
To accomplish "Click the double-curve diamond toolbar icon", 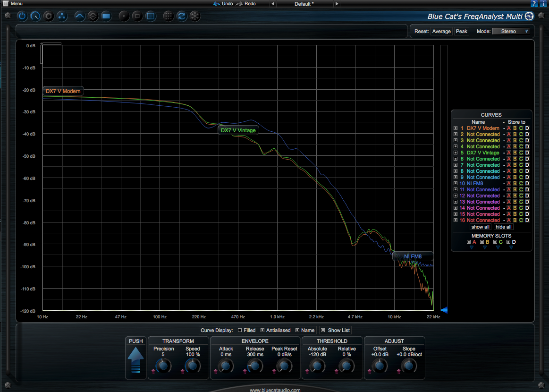I will [93, 16].
